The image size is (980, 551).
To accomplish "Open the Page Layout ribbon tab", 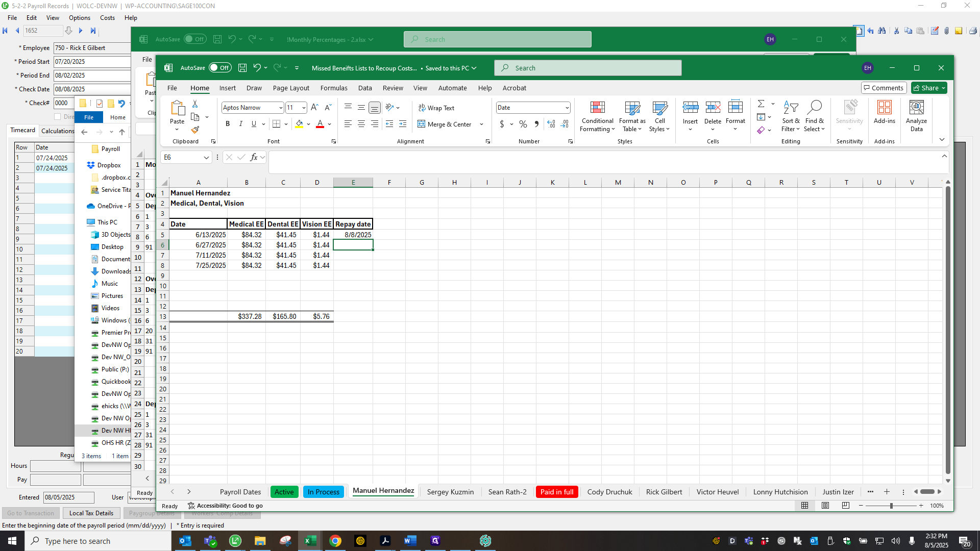I will point(291,88).
